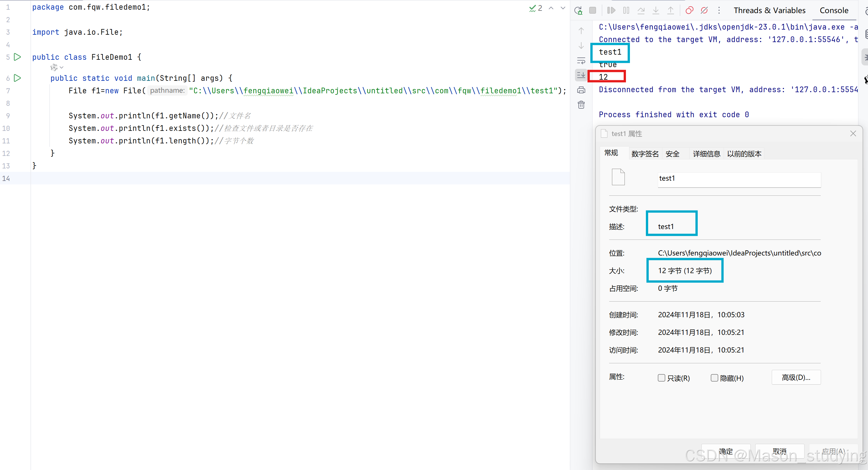The image size is (868, 470).
Task: Go to the next highlighted problem arrow
Action: [x=563, y=8]
